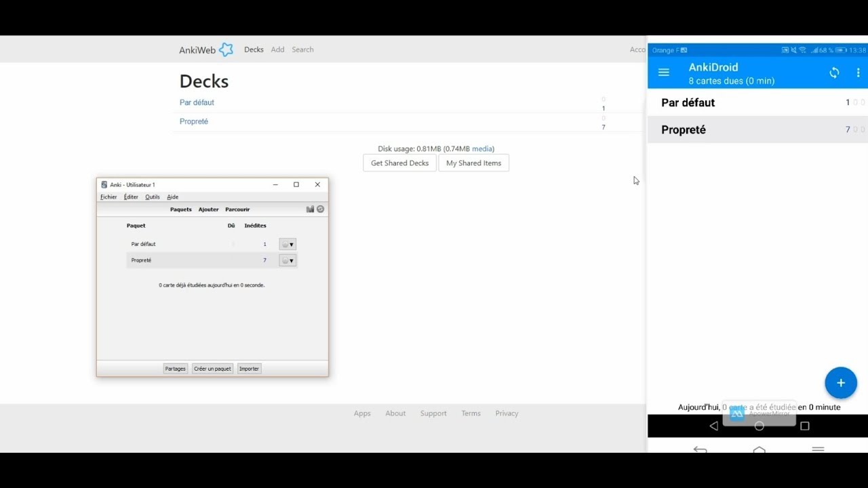Click Créer un paquet button in Anki

212,369
